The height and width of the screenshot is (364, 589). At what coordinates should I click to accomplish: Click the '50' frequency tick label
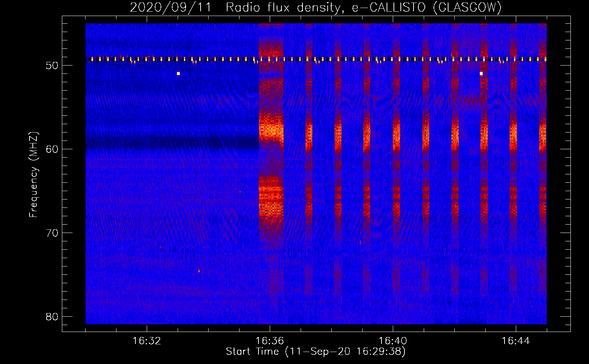(x=52, y=66)
